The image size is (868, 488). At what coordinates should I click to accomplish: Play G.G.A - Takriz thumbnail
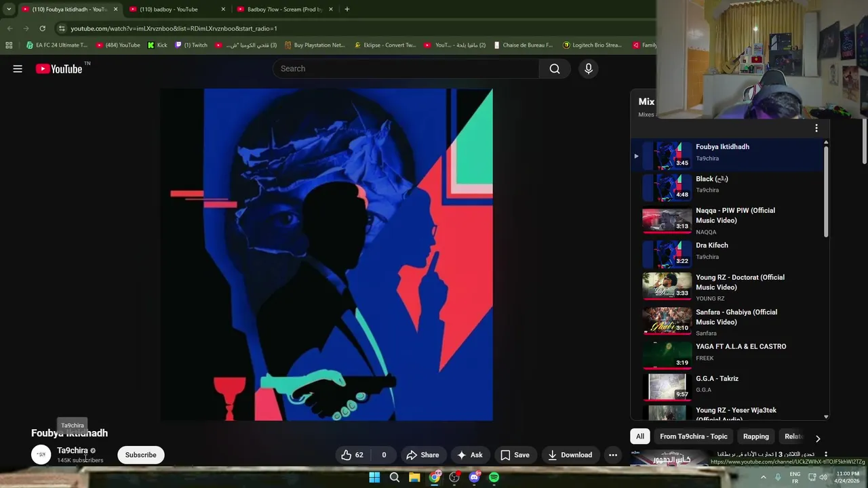[x=667, y=387]
